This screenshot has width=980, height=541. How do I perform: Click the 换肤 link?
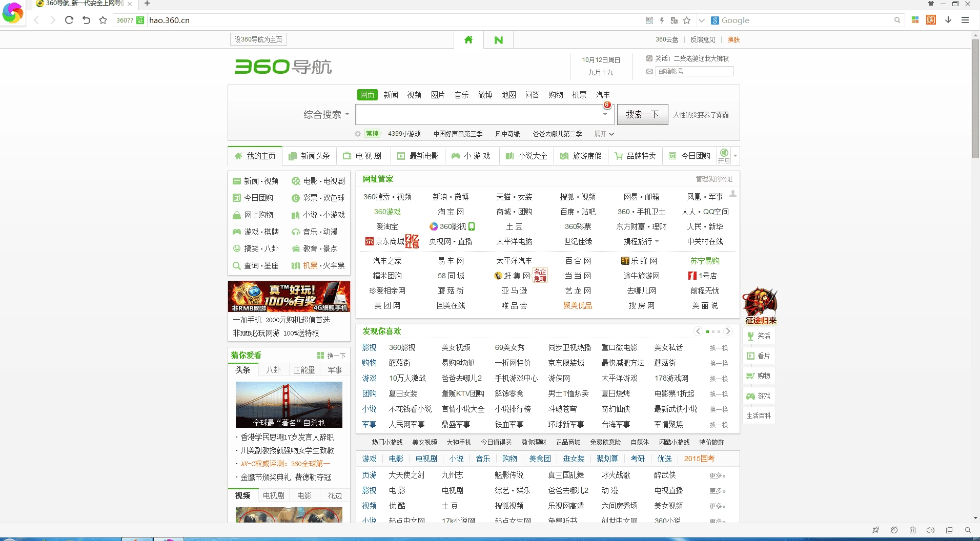[x=733, y=39]
